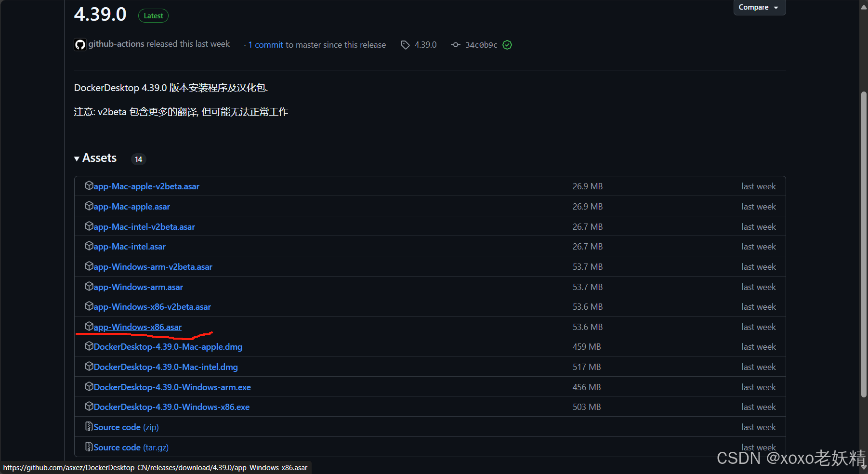868x474 pixels.
Task: Download app-Mac-apple.asar
Action: tap(132, 207)
